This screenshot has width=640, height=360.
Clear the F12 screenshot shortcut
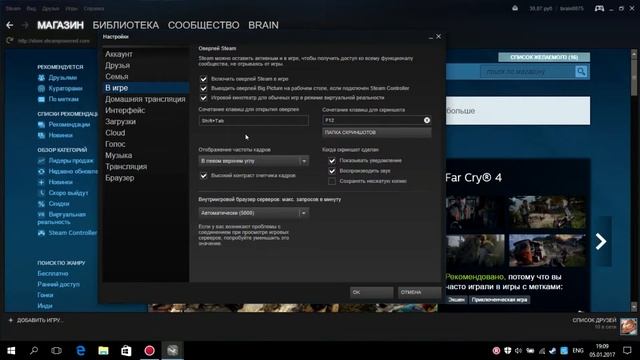pos(427,120)
